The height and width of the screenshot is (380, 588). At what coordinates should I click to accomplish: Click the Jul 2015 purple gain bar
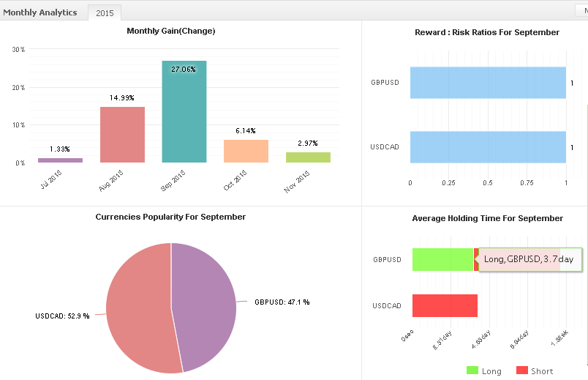60,160
